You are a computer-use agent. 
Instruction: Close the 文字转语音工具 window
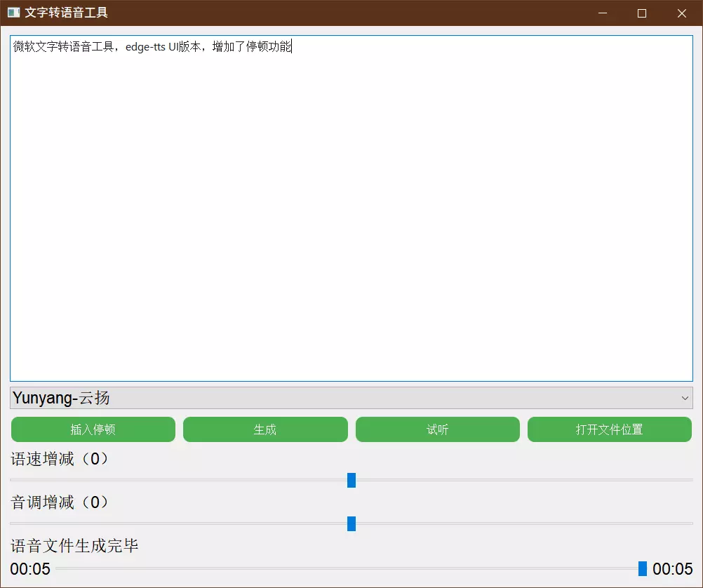[x=681, y=13]
